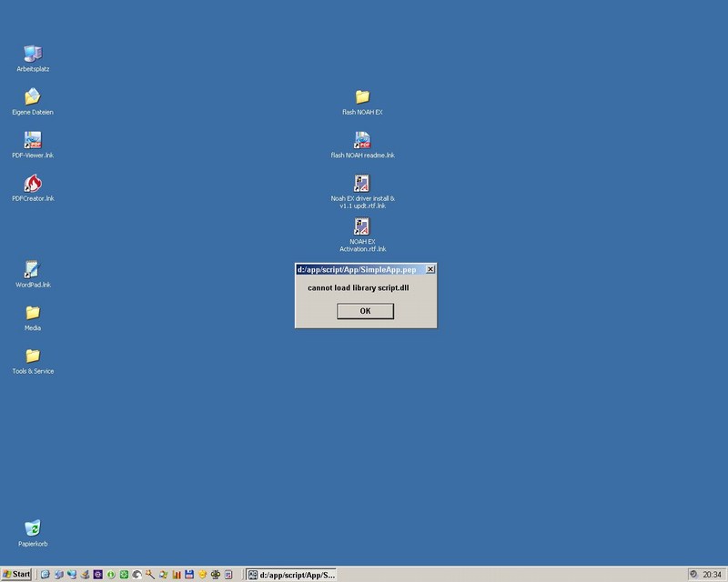Click the 20:34 taskbar clock
The width and height of the screenshot is (728, 582).
click(x=712, y=575)
